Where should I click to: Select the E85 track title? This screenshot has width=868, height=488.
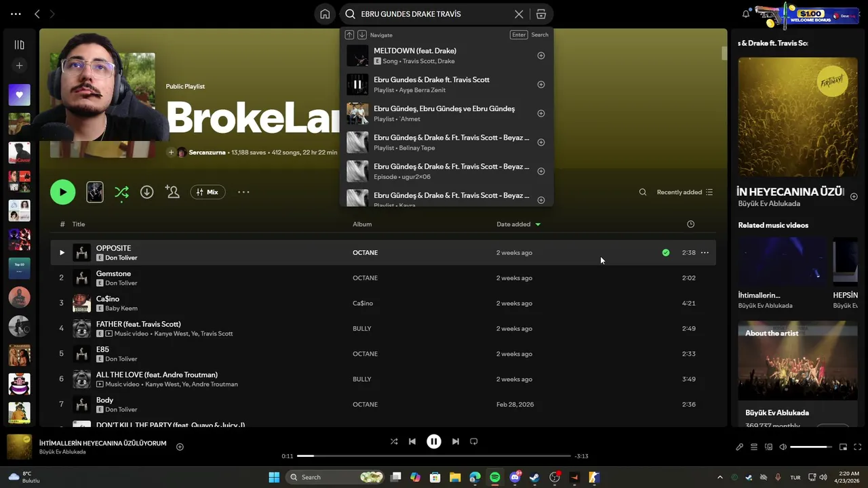coord(102,350)
